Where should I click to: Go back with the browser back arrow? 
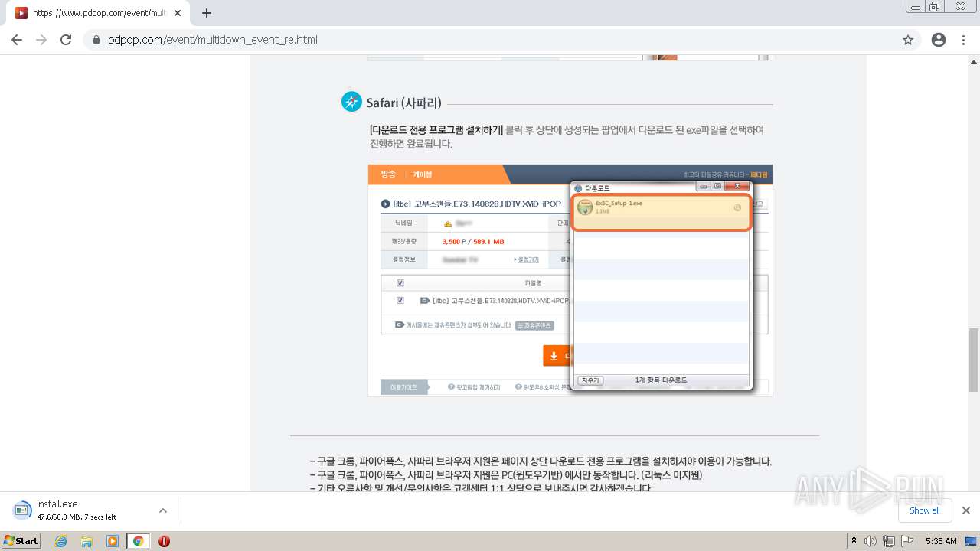17,40
